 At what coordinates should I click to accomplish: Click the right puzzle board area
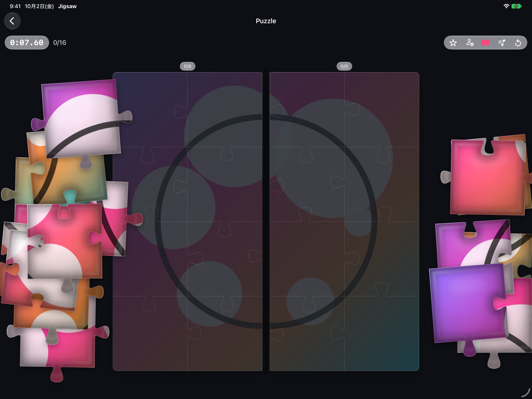click(344, 221)
